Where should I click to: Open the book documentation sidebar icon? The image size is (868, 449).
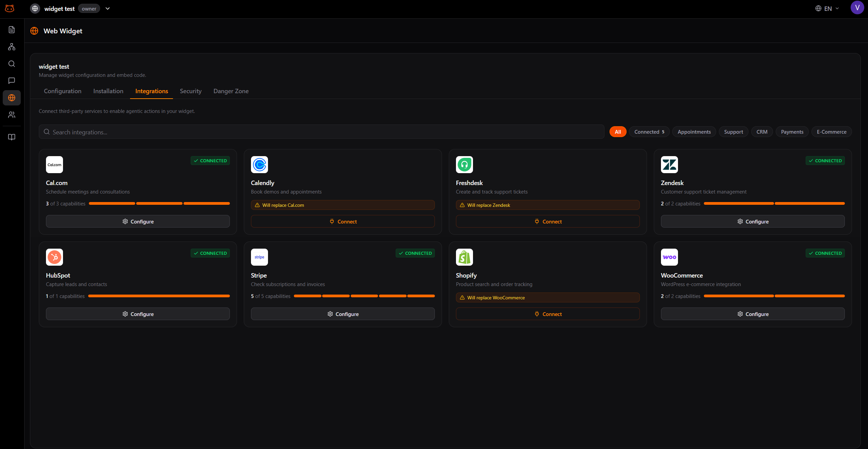coord(12,137)
